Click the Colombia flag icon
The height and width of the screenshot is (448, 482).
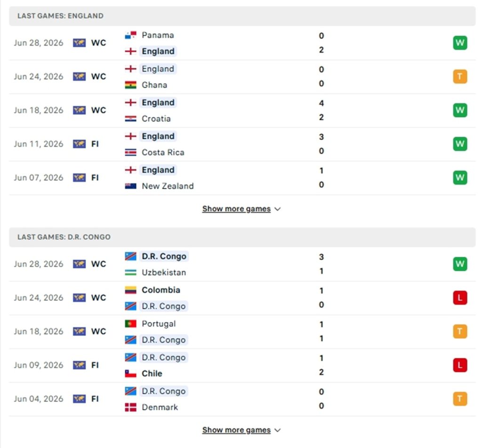tap(131, 290)
